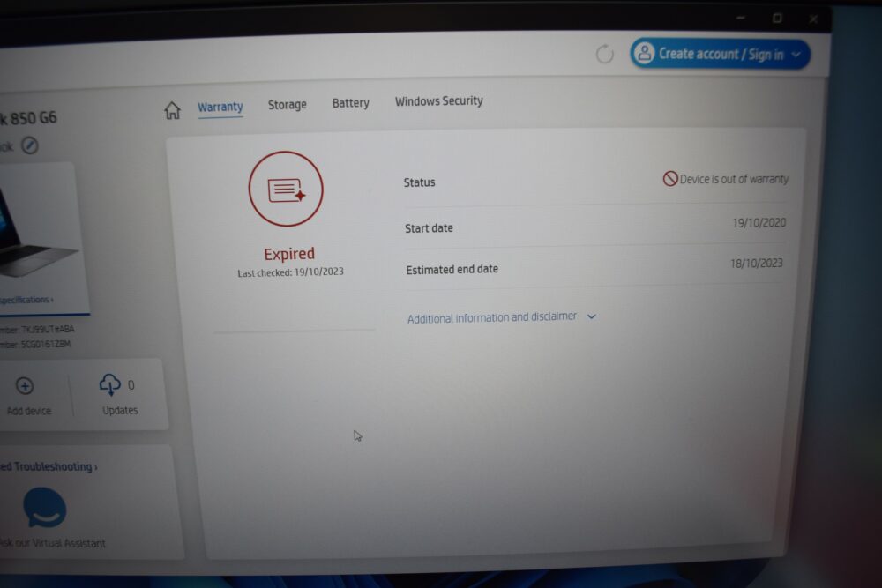The height and width of the screenshot is (588, 882).
Task: Click Device is out of warranty text
Action: point(734,179)
